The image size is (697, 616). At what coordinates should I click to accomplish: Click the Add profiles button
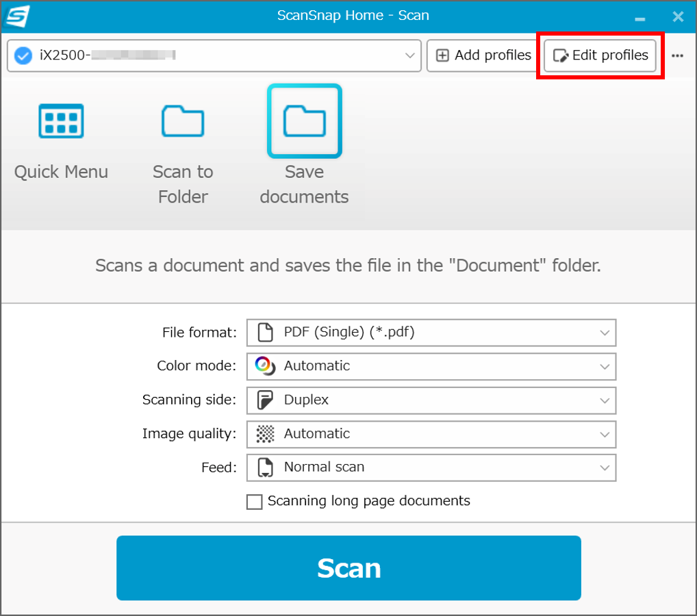(x=482, y=55)
